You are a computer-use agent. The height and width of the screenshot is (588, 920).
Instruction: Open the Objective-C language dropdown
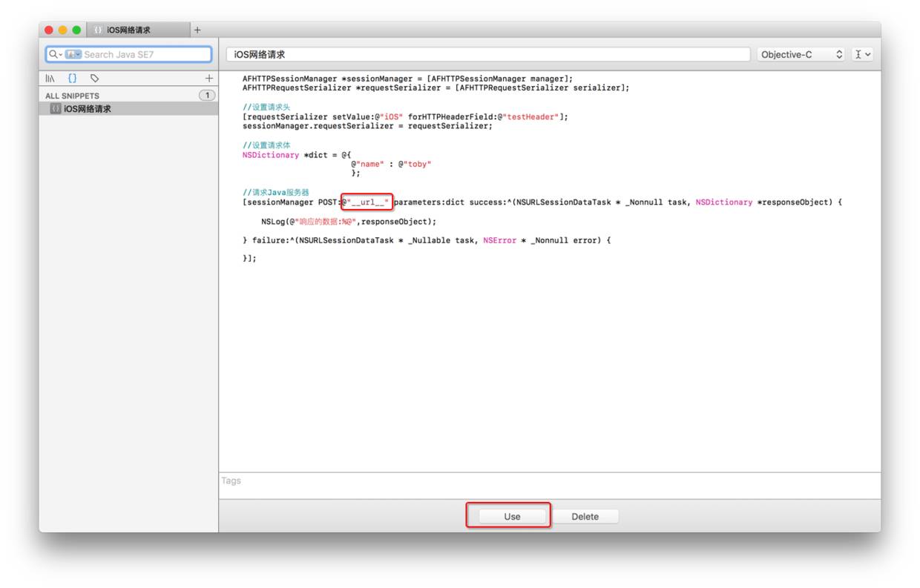click(x=802, y=54)
